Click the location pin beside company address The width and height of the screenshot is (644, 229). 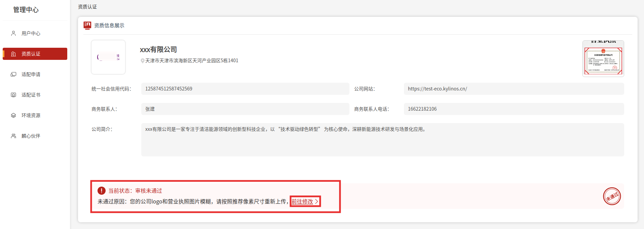(x=143, y=61)
